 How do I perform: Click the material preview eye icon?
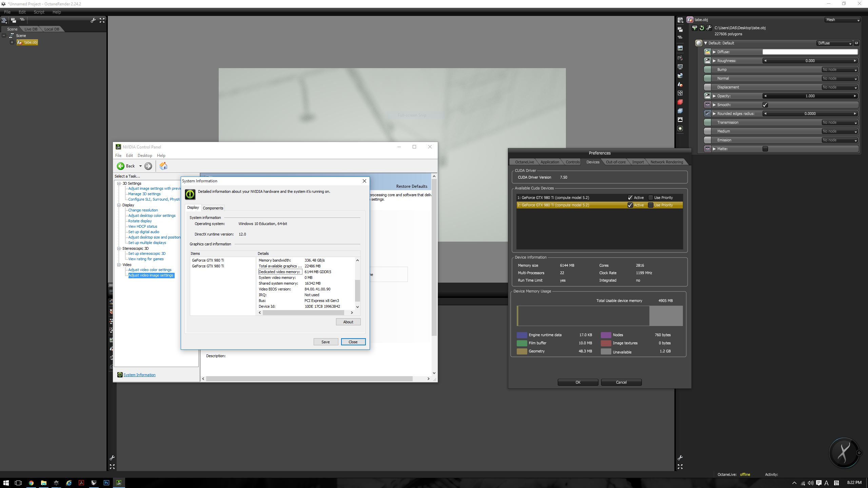856,43
